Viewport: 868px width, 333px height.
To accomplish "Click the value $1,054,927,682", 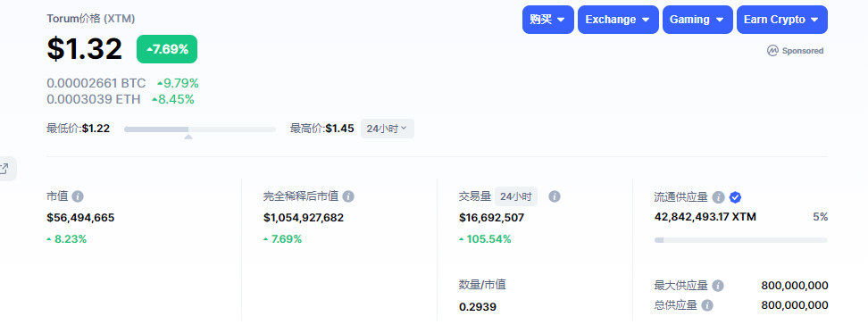I will [x=304, y=218].
